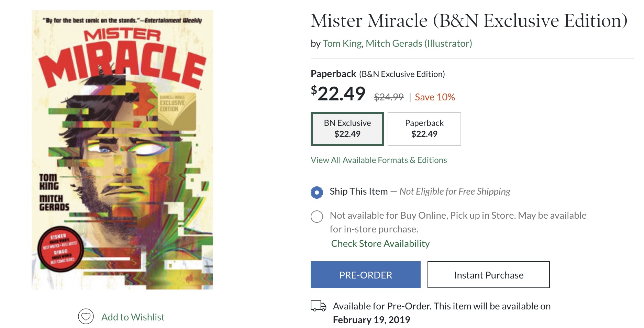Click the delivery truck icon
The width and height of the screenshot is (644, 328).
[x=318, y=306]
